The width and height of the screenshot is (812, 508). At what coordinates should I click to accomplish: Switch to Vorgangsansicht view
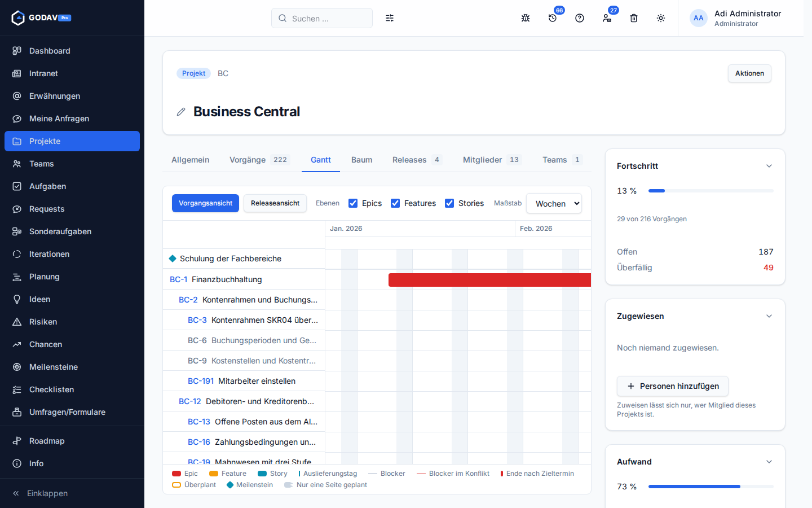[x=205, y=203]
